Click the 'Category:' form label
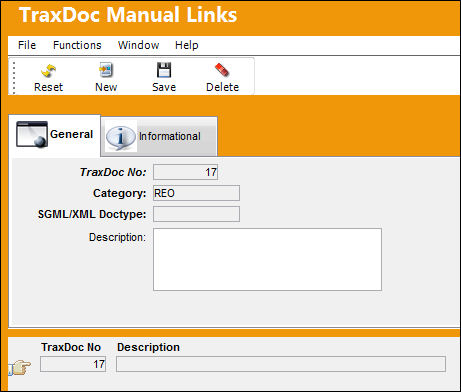461x392 pixels. pos(120,193)
